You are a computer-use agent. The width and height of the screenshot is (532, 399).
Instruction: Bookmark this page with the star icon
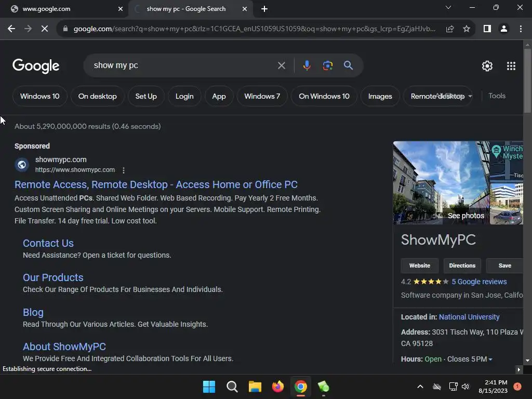click(467, 29)
